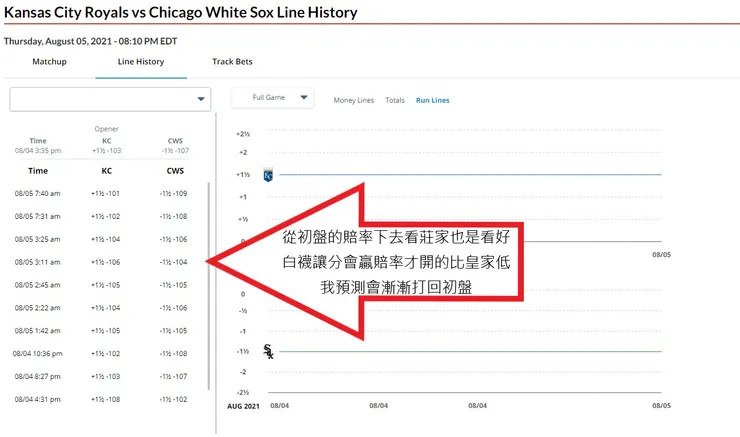The width and height of the screenshot is (740, 437).
Task: Select the 08/05 7:40 am row time
Action: click(37, 193)
